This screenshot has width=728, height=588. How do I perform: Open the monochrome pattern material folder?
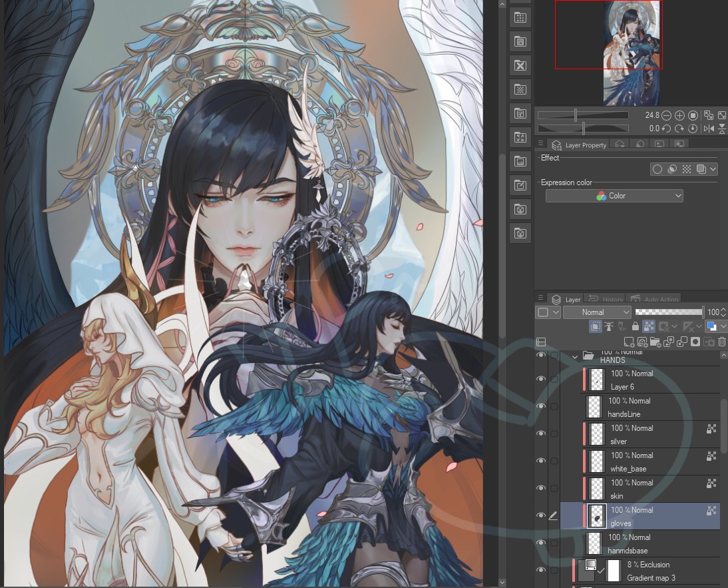coord(520,90)
